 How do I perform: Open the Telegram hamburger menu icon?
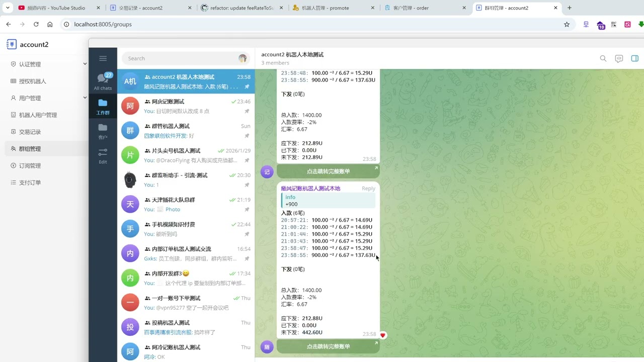coord(103,58)
